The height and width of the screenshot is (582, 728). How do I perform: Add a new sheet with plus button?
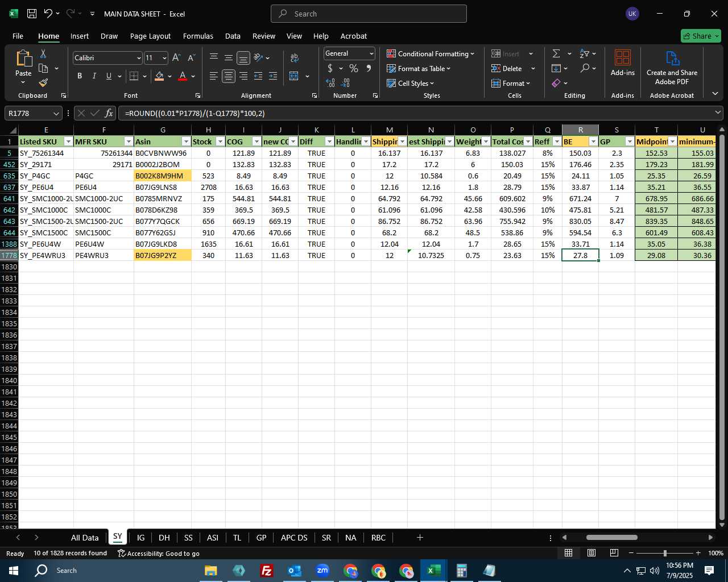pyautogui.click(x=420, y=538)
